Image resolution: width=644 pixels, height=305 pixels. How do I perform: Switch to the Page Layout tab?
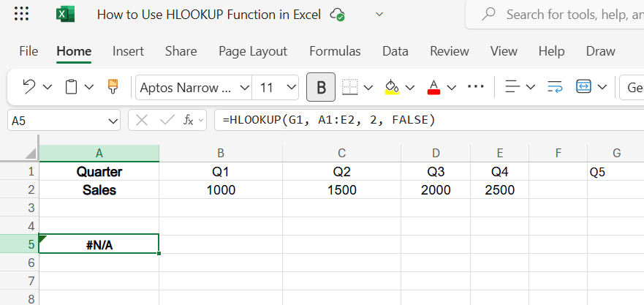click(253, 51)
